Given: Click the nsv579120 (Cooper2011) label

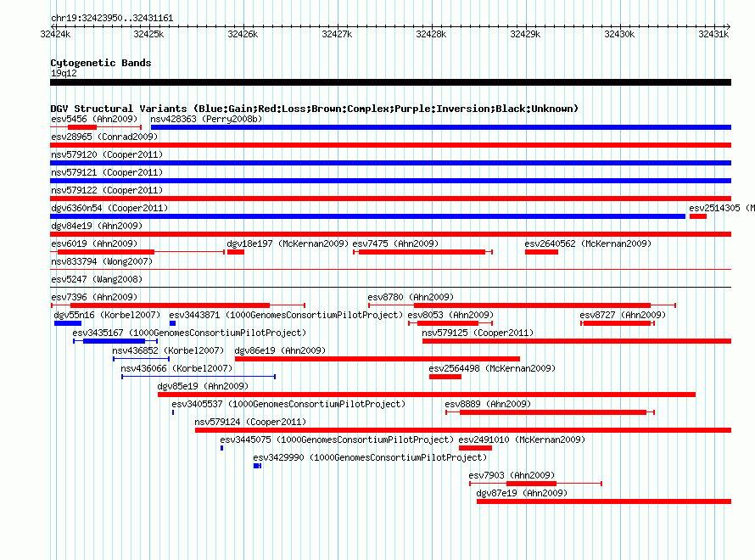Looking at the screenshot, I should (x=107, y=154).
